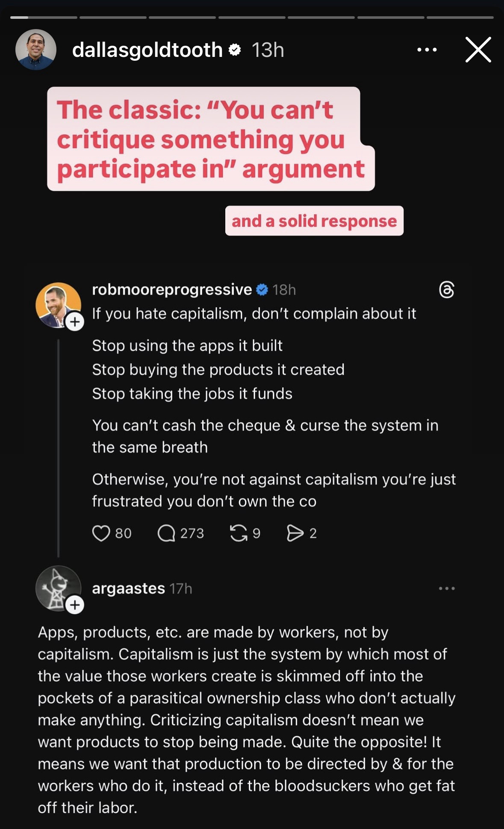Tap dallasgoldtooth's verified badge
Viewport: 504px width, 829px height.
[235, 50]
